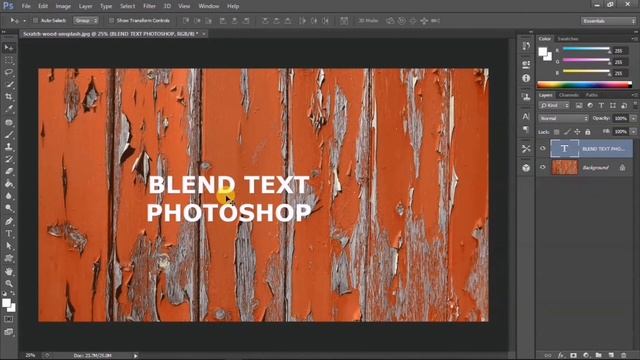Select the Brush tool
This screenshot has width=640, height=360.
click(9, 134)
